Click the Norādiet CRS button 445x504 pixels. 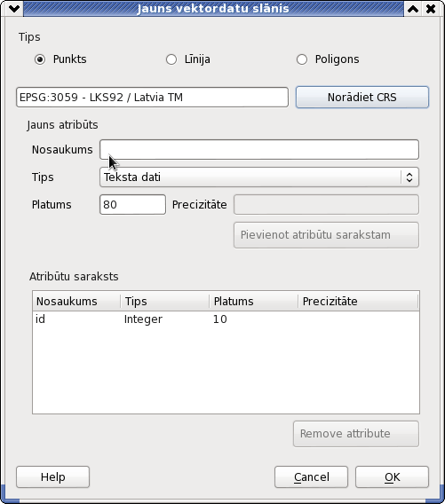362,97
